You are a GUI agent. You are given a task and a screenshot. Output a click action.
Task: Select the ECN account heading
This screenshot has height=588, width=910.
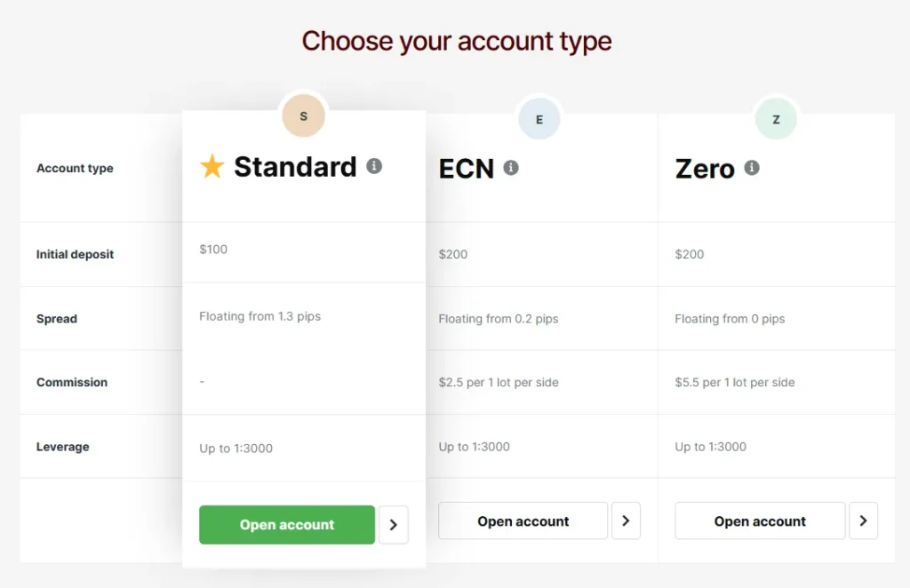pyautogui.click(x=467, y=169)
